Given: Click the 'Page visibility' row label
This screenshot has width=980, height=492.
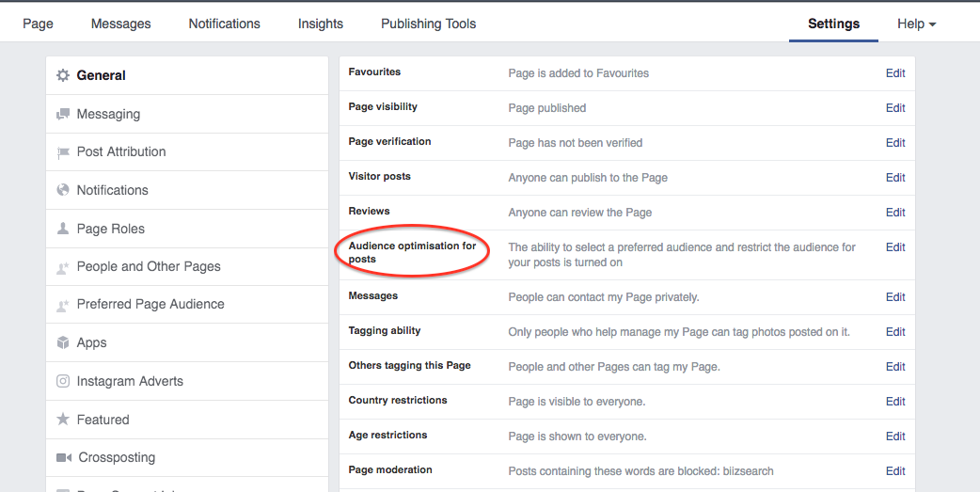Looking at the screenshot, I should [383, 107].
